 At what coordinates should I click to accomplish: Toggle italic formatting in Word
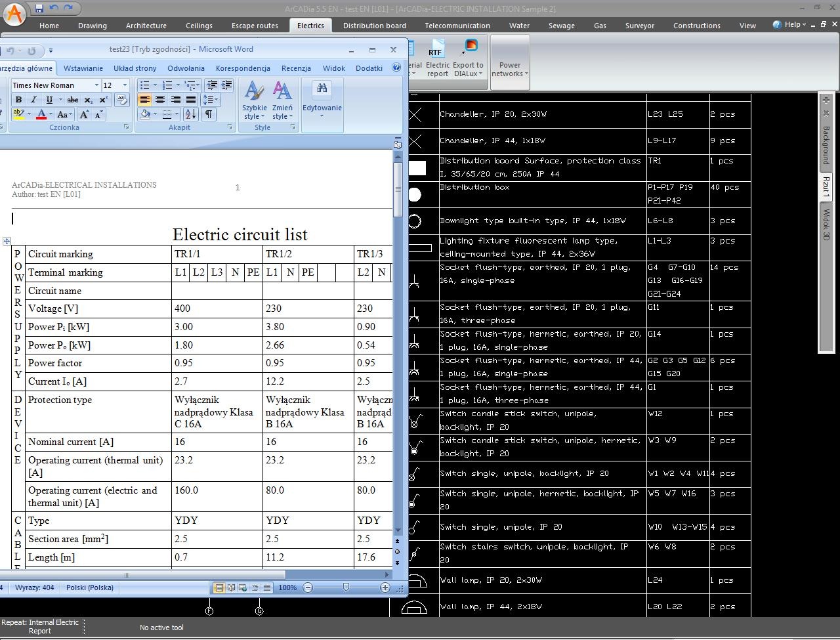[33, 100]
